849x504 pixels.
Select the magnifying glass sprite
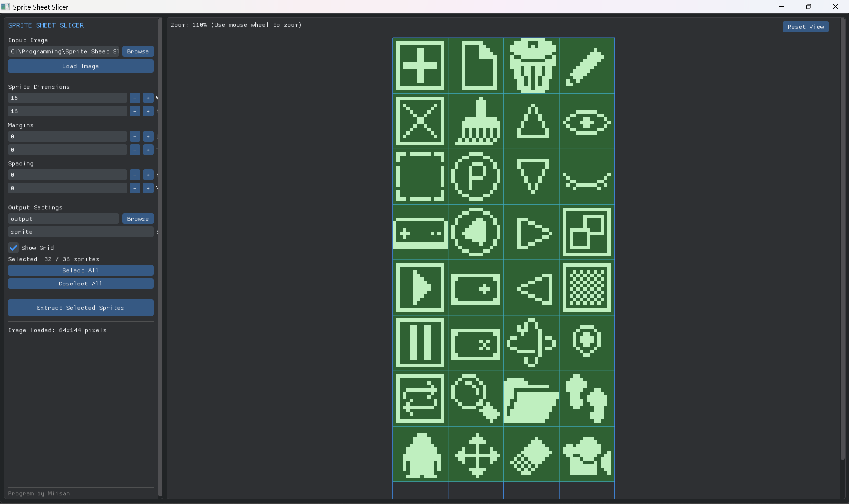[x=476, y=399]
